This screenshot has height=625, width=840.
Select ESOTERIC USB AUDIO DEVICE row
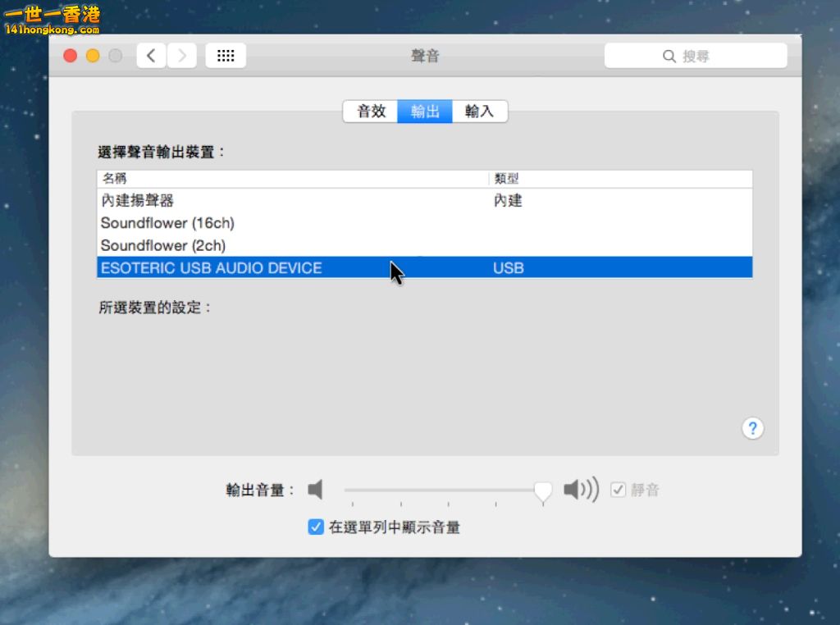coord(211,268)
